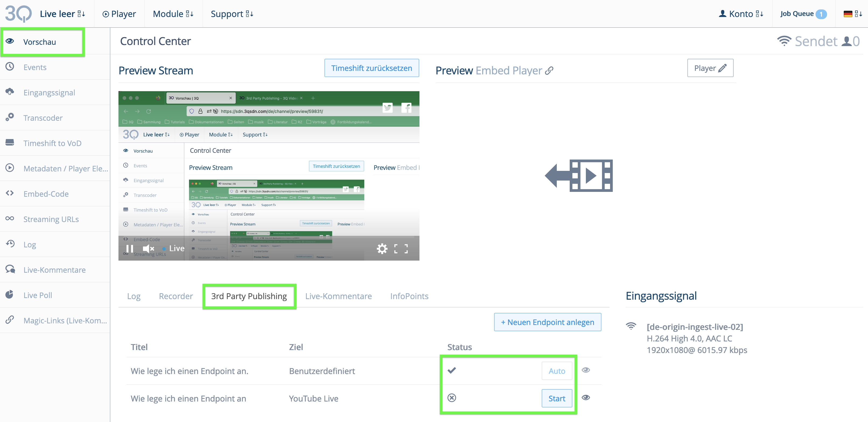Show details eye for YouTube Live endpoint
868x422 pixels.
coord(586,397)
